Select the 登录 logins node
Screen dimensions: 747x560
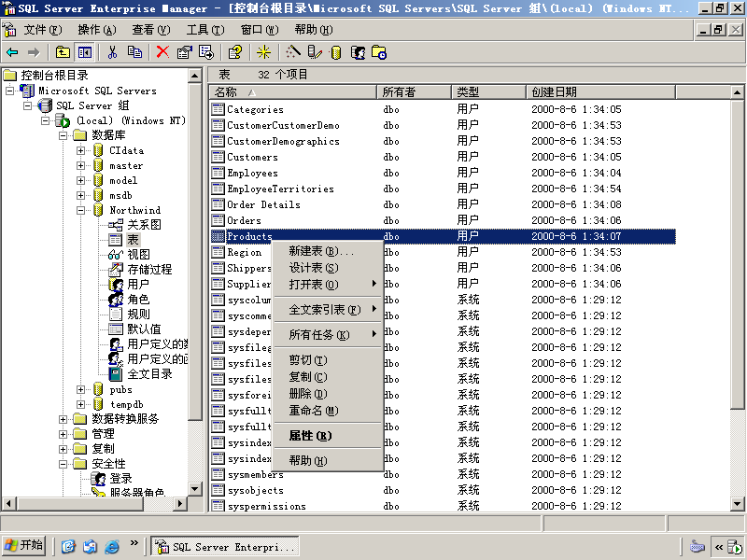pos(120,478)
